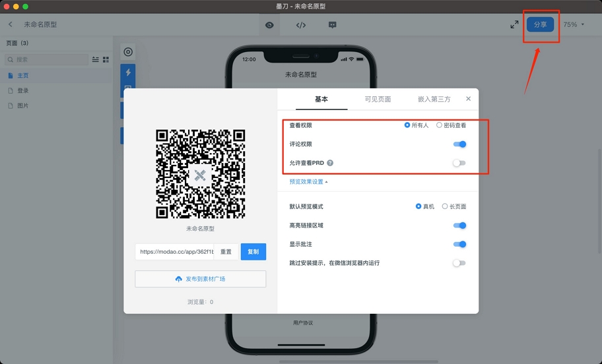Enable the 允许查看PRD switch

coord(459,163)
